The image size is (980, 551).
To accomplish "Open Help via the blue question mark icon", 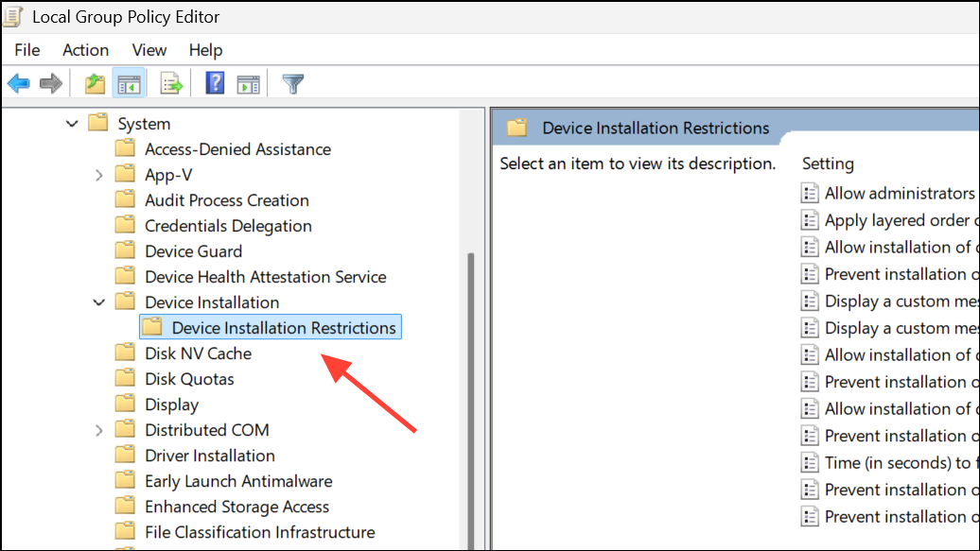I will click(214, 83).
